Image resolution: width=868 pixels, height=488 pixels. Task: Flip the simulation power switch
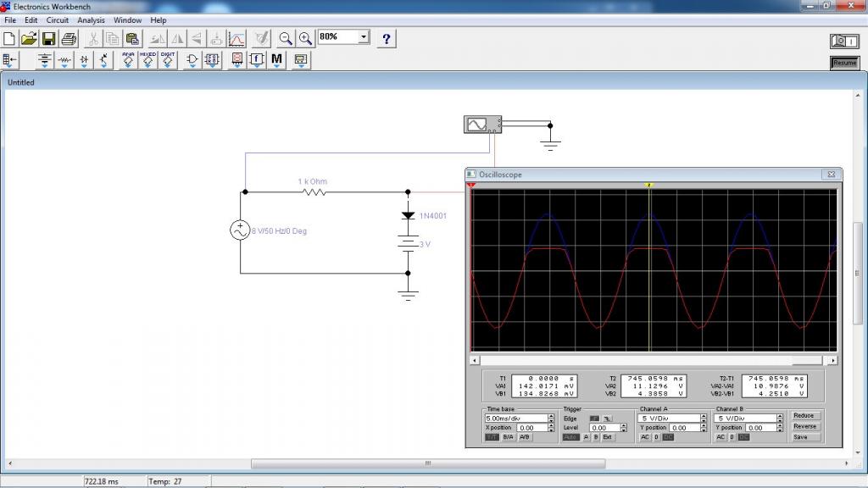point(843,41)
